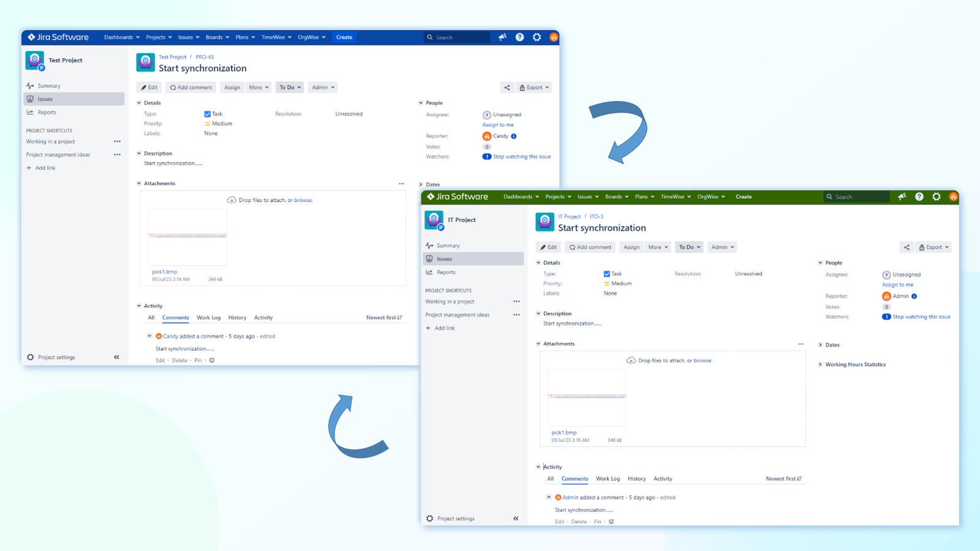Open help icon in IT Project window
Screen dimensions: 980x551
919,197
